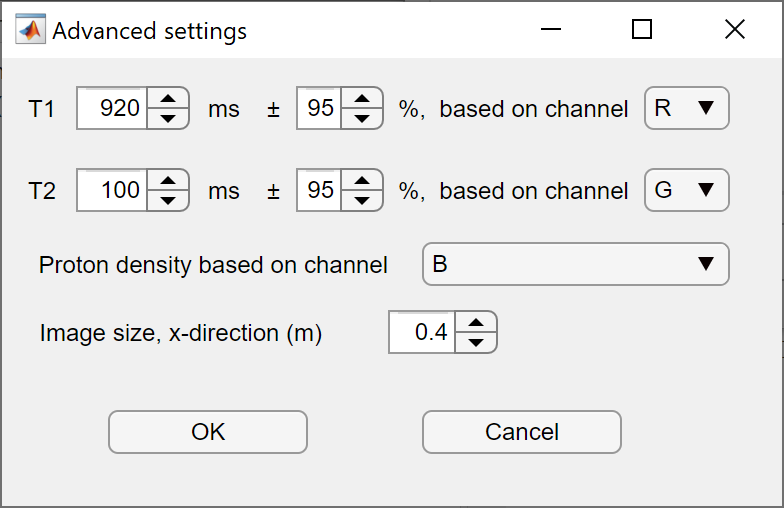This screenshot has width=784, height=508.
Task: Click the OK button
Action: [208, 432]
